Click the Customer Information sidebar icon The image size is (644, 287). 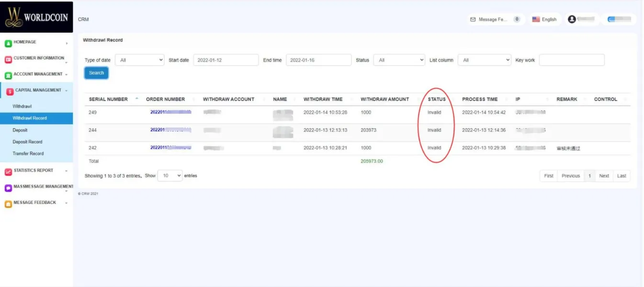pyautogui.click(x=8, y=60)
